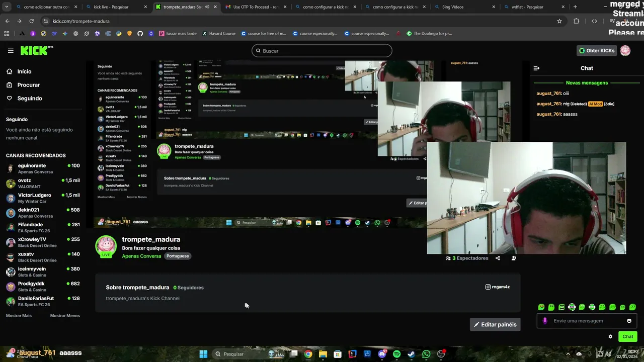Bookmark this page with the star icon

pyautogui.click(x=559, y=21)
